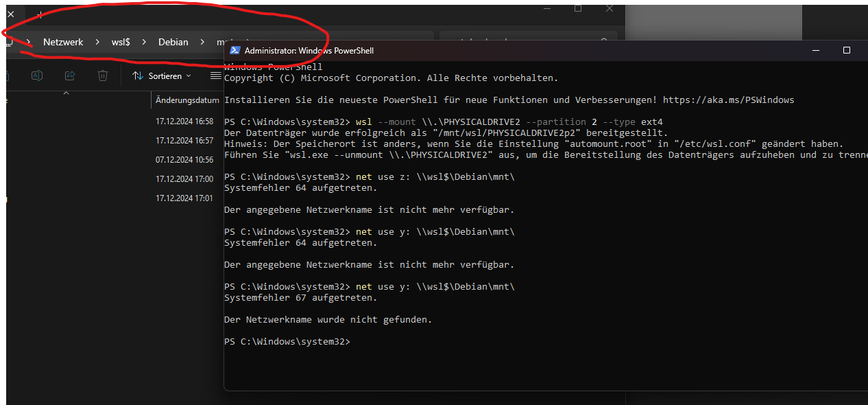Sort by the Änderungsdatum column header

pyautogui.click(x=187, y=100)
